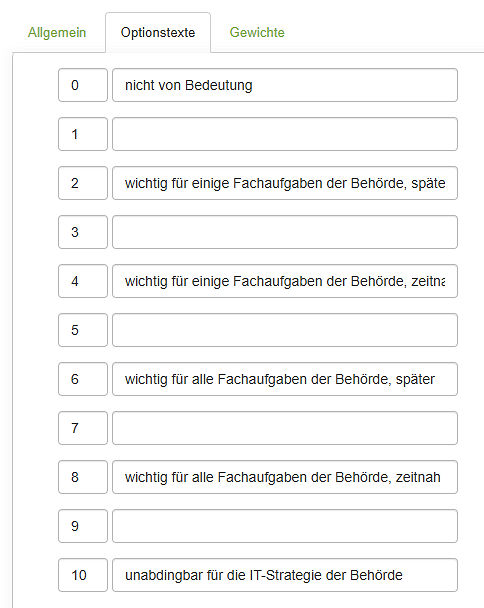This screenshot has height=608, width=484.
Task: Click the option 2 text about Fachaufgaben
Action: [285, 183]
